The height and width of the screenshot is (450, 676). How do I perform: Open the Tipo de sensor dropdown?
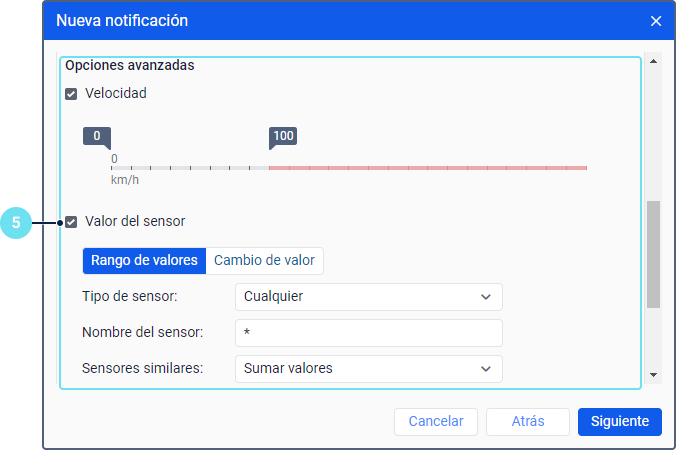click(368, 296)
